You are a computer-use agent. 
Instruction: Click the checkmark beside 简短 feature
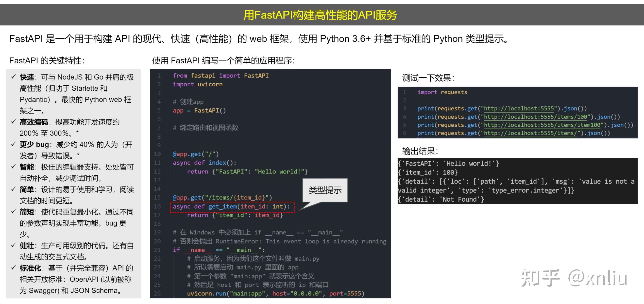tap(14, 212)
